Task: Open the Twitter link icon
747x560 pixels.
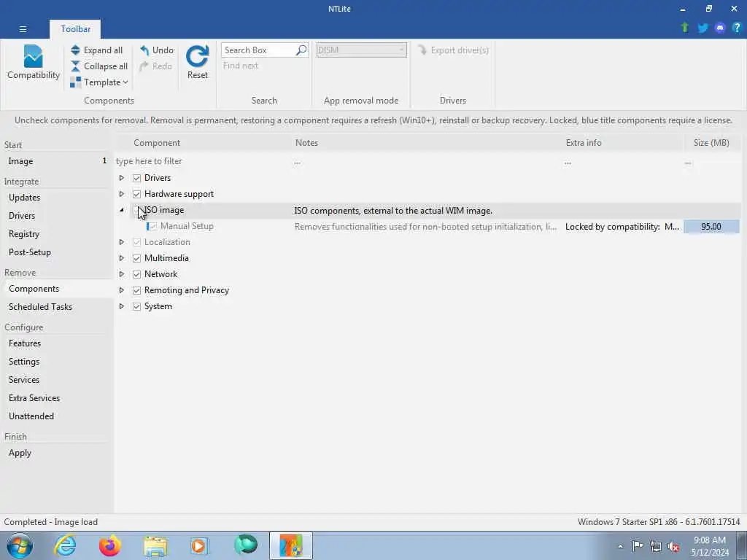Action: [x=703, y=28]
